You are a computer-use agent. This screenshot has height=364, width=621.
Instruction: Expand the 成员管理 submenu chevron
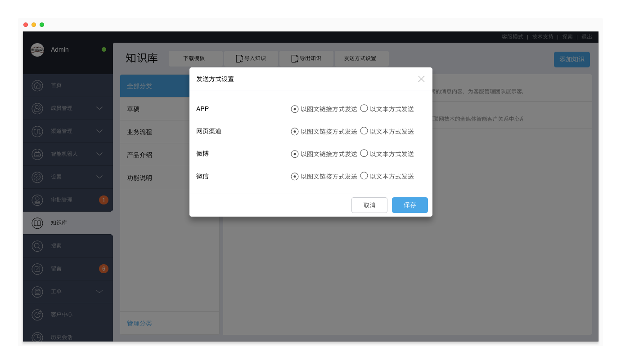tap(99, 108)
